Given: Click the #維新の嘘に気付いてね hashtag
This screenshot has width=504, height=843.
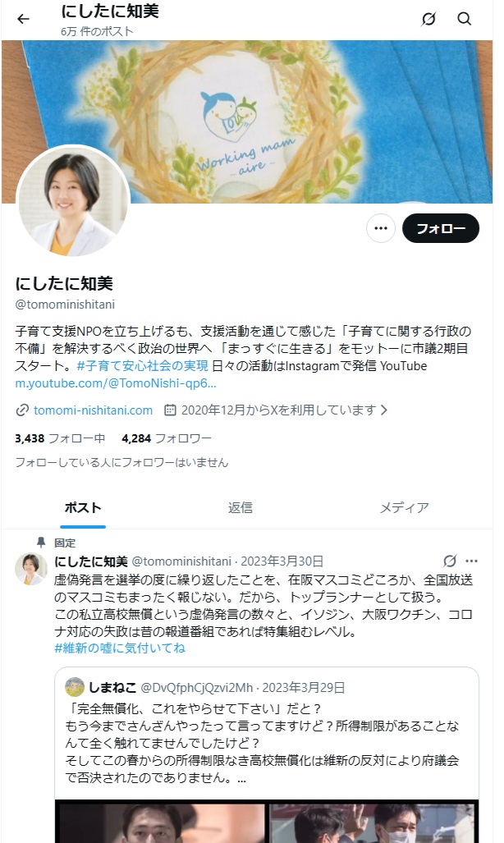Looking at the screenshot, I should 119,648.
